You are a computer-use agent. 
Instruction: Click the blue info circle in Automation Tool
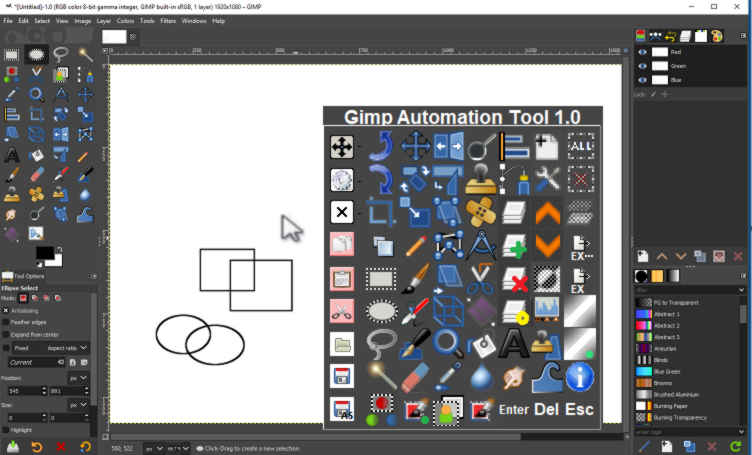pos(580,377)
